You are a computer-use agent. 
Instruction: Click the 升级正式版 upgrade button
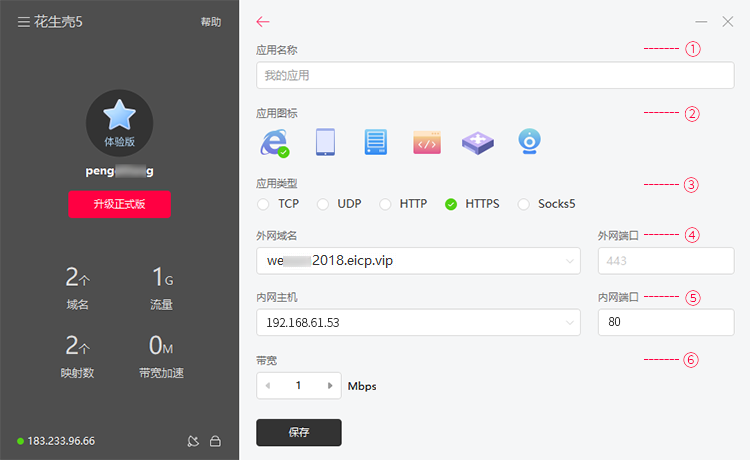coord(120,204)
